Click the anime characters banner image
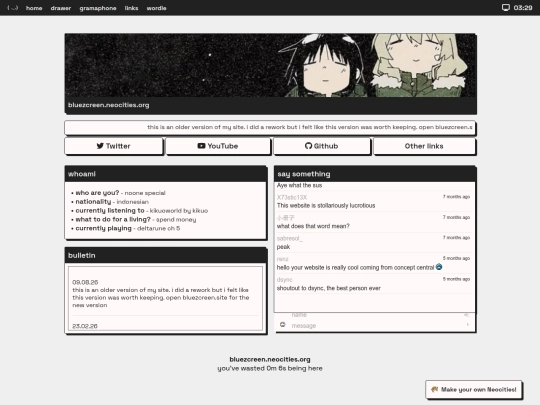Viewport: 540px width, 405px height. 270,65
